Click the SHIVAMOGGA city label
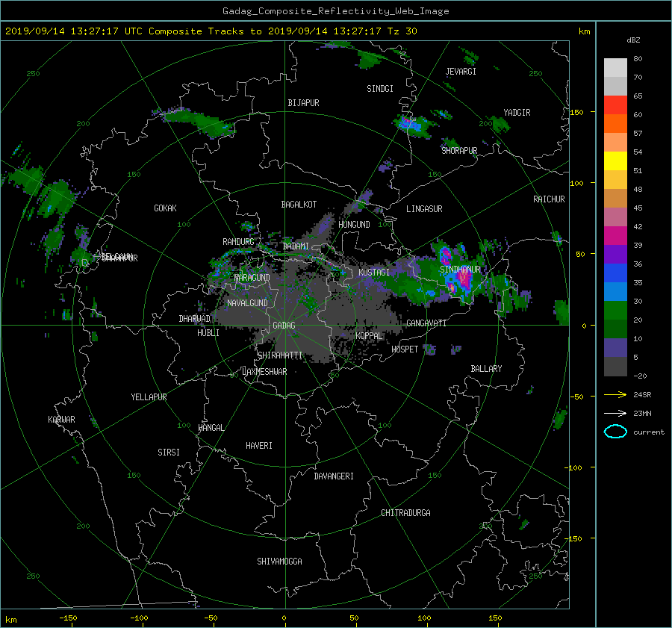This screenshot has width=672, height=628. coord(279,562)
